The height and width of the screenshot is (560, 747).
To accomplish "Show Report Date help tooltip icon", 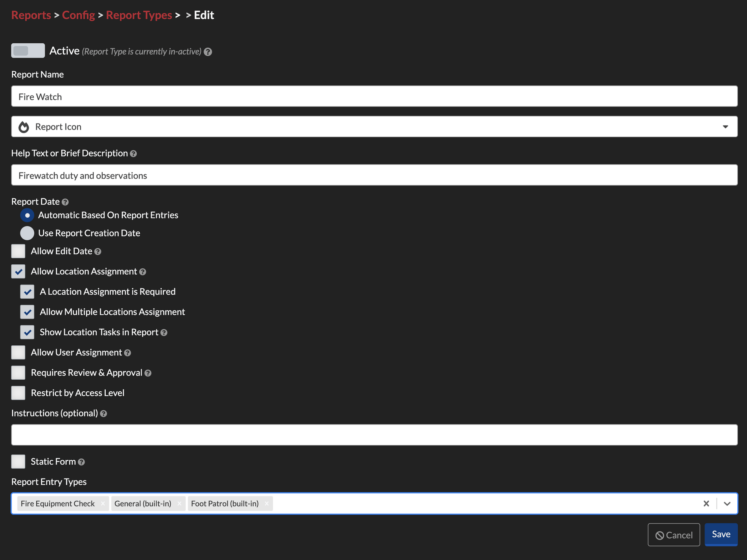I will click(65, 202).
